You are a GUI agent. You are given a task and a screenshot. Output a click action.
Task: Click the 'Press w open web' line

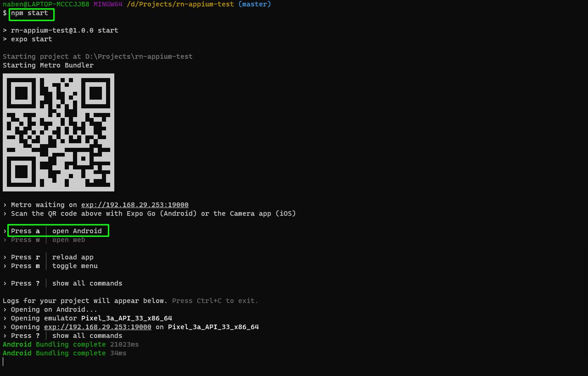tap(44, 240)
